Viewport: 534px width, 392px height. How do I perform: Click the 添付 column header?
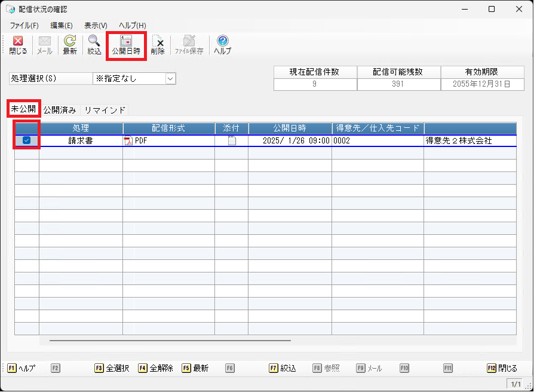[x=231, y=128]
